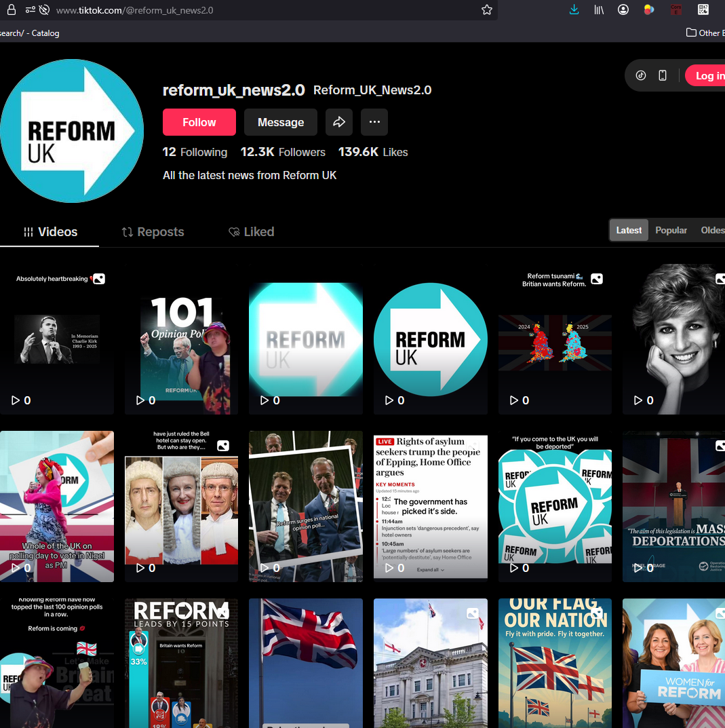Viewport: 725px width, 728px height.
Task: Open the 'Reform leads by 15 points' post
Action: [x=182, y=663]
